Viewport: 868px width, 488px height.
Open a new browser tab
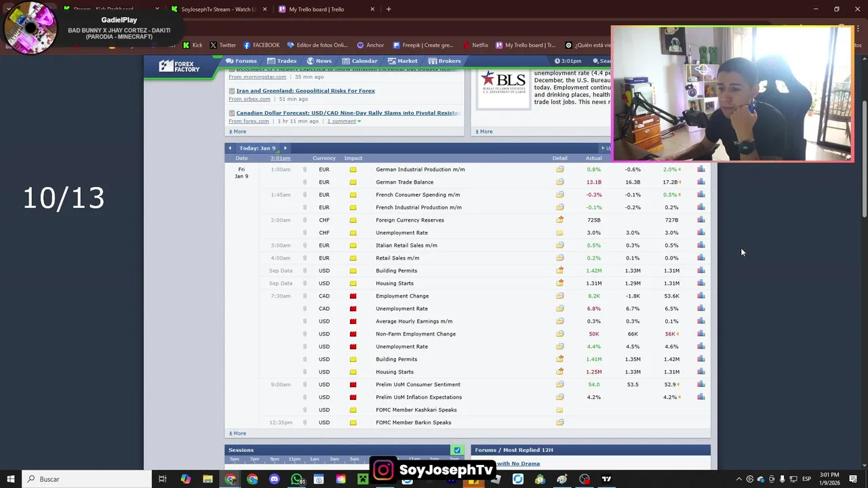tap(389, 9)
